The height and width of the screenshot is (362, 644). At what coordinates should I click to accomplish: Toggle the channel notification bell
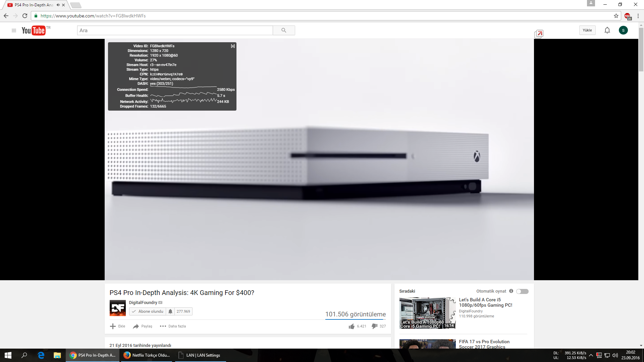tap(170, 311)
